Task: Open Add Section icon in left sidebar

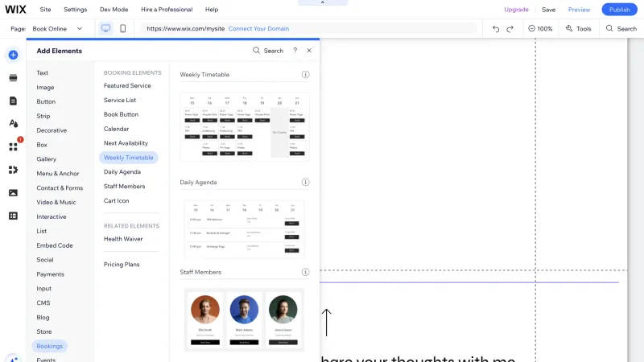Action: [13, 77]
